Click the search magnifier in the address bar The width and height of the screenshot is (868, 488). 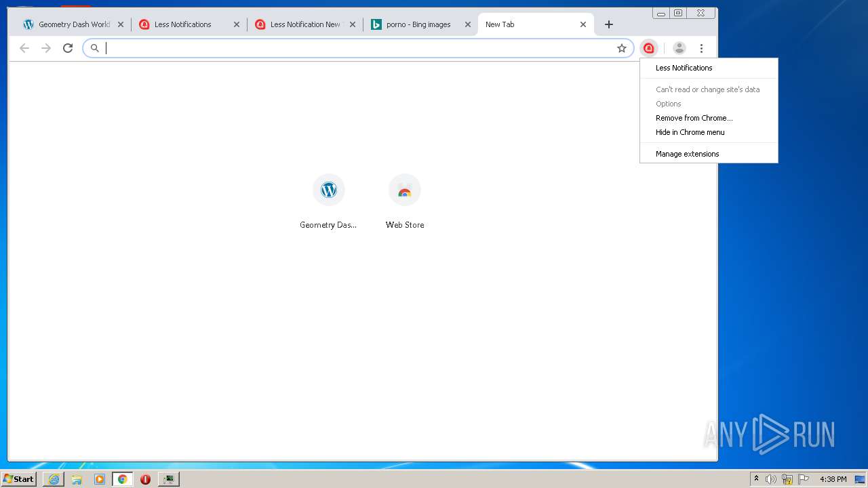pyautogui.click(x=95, y=48)
